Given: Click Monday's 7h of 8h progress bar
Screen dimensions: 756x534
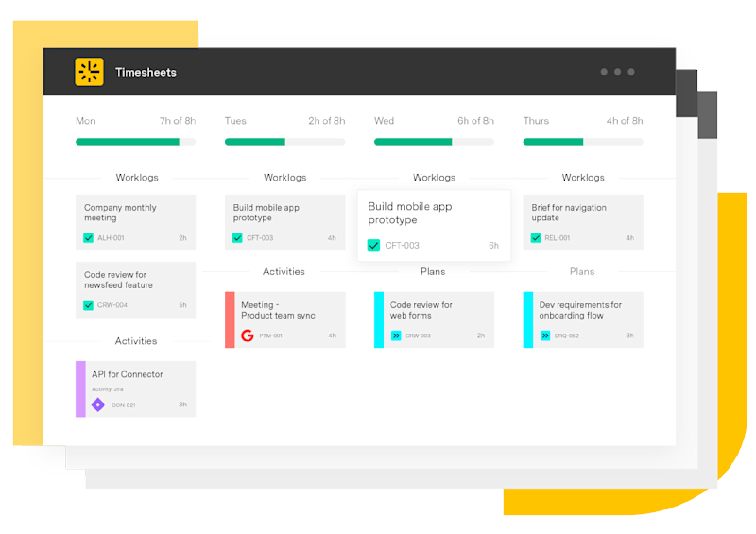Looking at the screenshot, I should click(x=135, y=142).
